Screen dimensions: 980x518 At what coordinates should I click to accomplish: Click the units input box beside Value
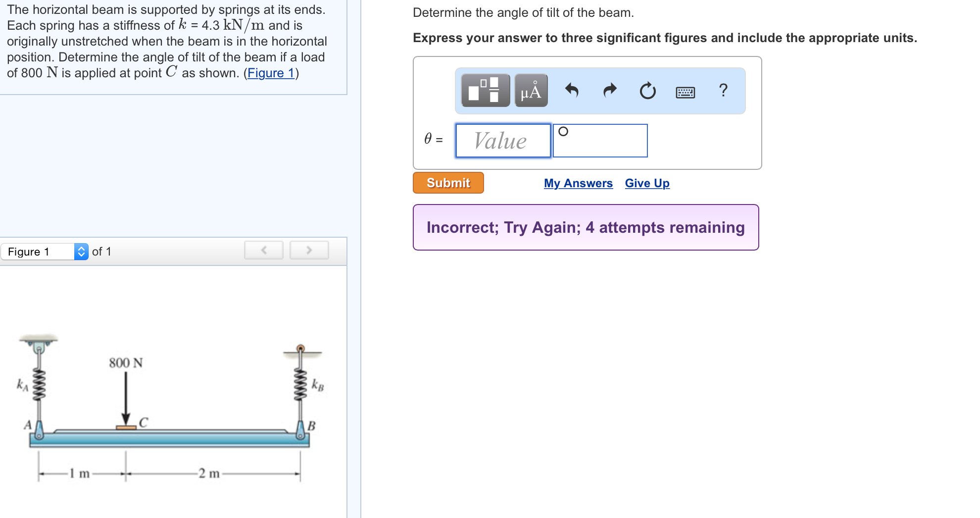(600, 141)
